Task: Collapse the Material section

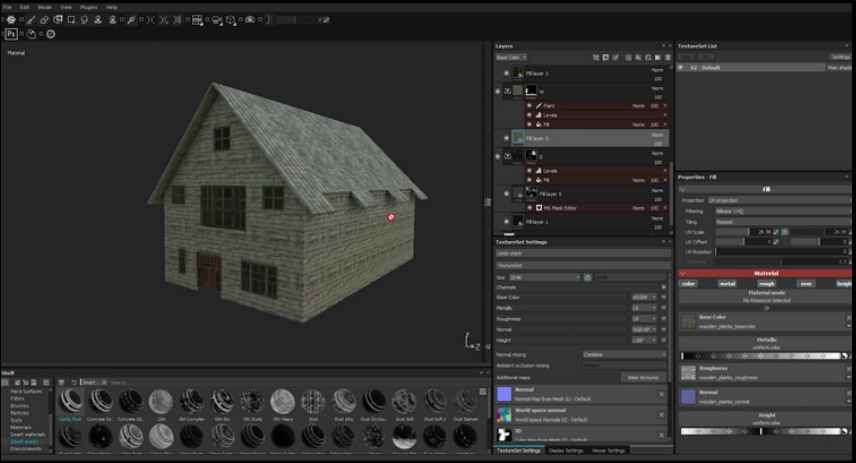Action: click(682, 273)
